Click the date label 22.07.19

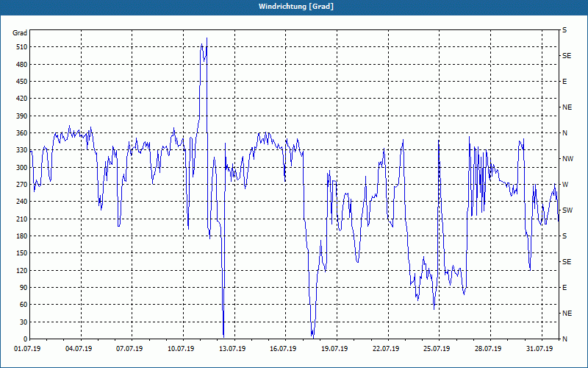[386, 349]
